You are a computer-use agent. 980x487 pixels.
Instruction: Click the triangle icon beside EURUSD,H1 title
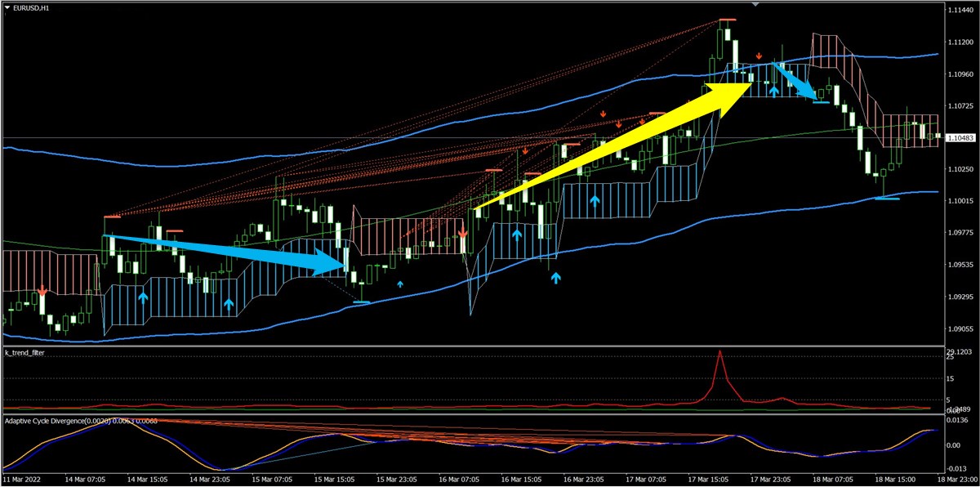[8, 9]
